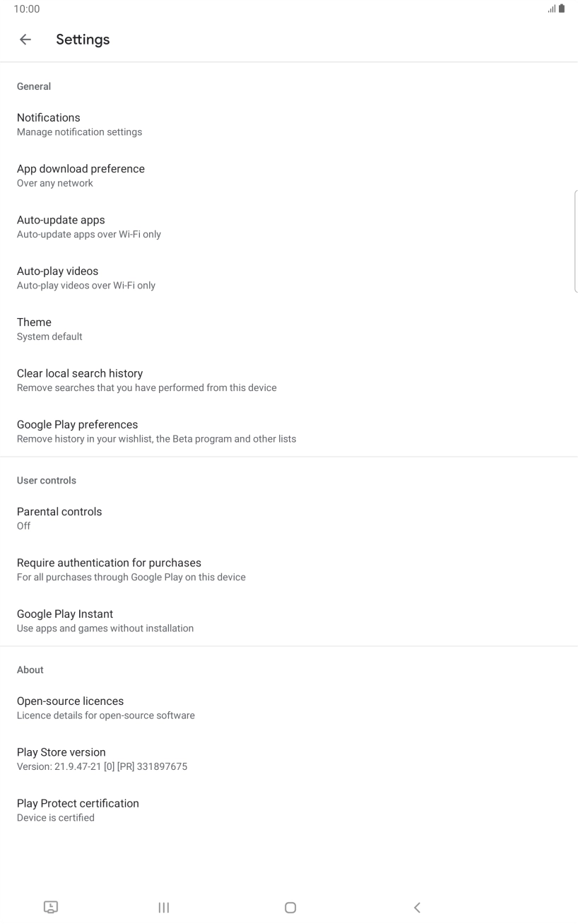Tap the Back button in navigation bar

[417, 907]
